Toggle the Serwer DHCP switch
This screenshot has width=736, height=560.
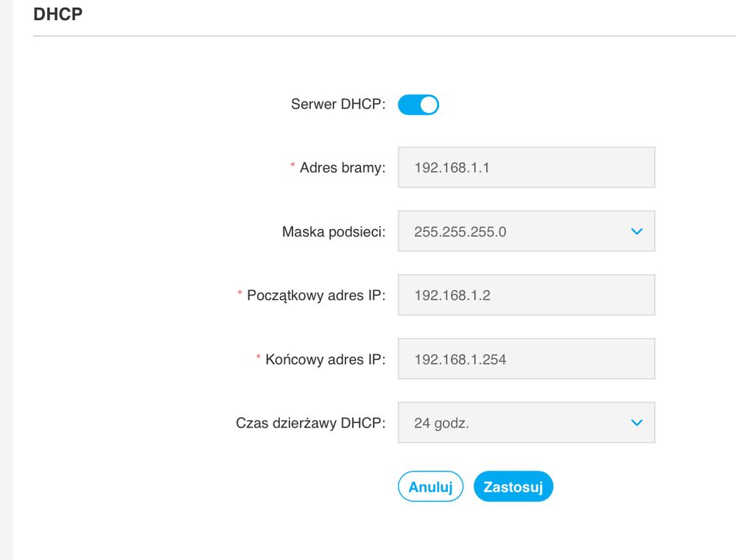(418, 105)
